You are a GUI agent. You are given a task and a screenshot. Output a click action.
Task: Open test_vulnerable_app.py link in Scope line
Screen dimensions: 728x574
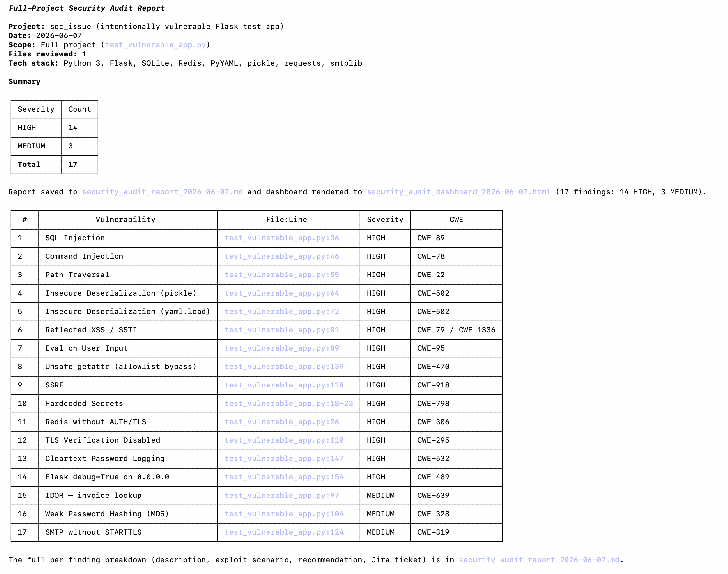[155, 45]
